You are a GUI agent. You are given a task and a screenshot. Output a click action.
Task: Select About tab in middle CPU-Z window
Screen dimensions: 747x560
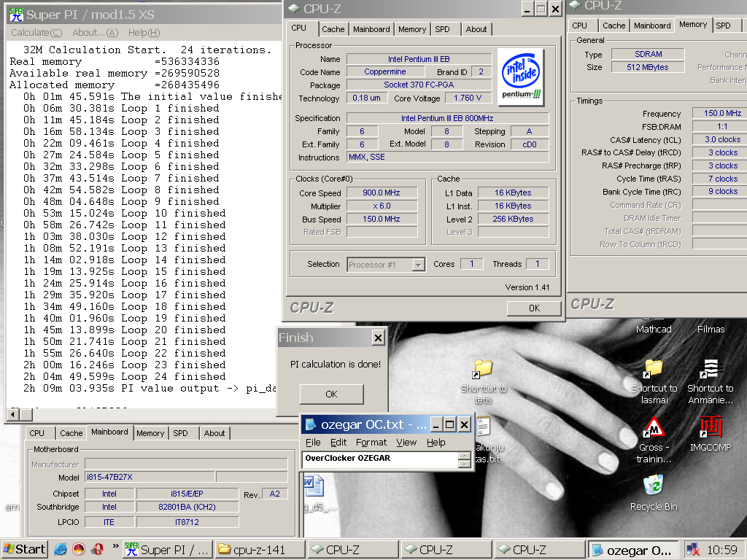(476, 29)
